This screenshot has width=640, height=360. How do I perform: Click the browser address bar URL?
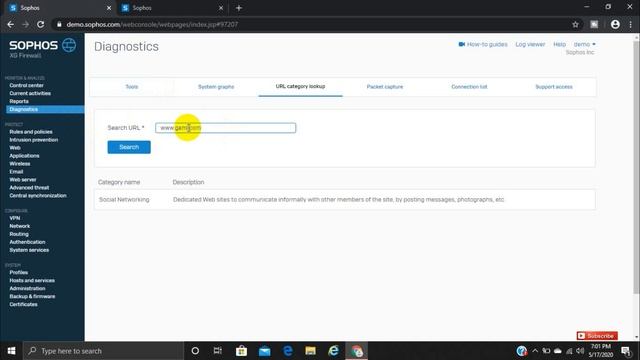click(152, 24)
